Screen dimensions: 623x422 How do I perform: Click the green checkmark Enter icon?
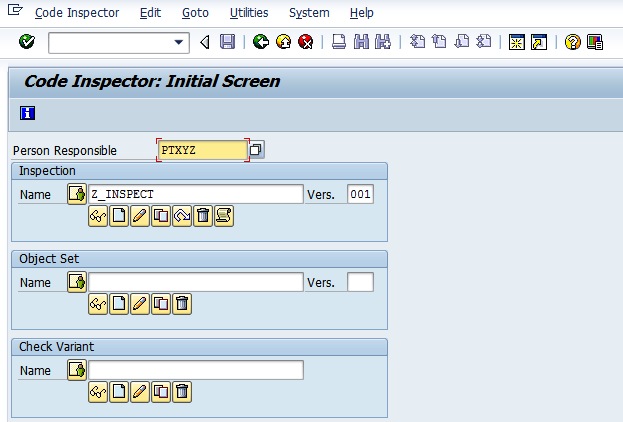pyautogui.click(x=27, y=41)
